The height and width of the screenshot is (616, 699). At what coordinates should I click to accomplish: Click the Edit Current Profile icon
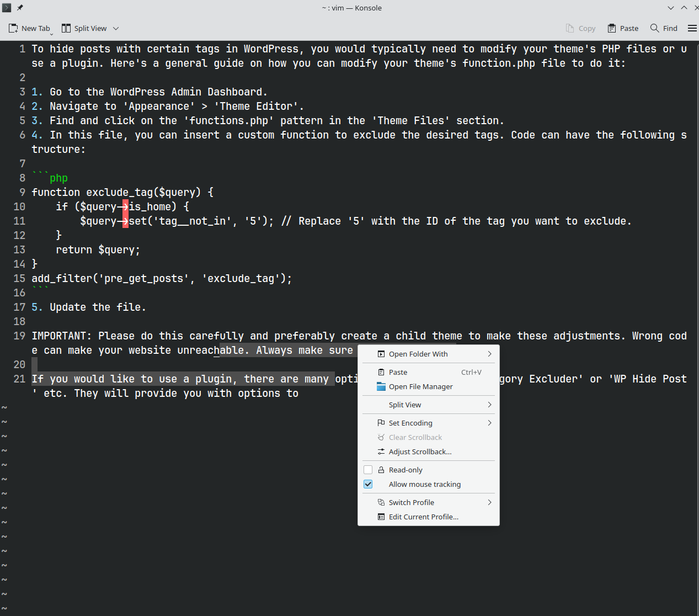381,517
